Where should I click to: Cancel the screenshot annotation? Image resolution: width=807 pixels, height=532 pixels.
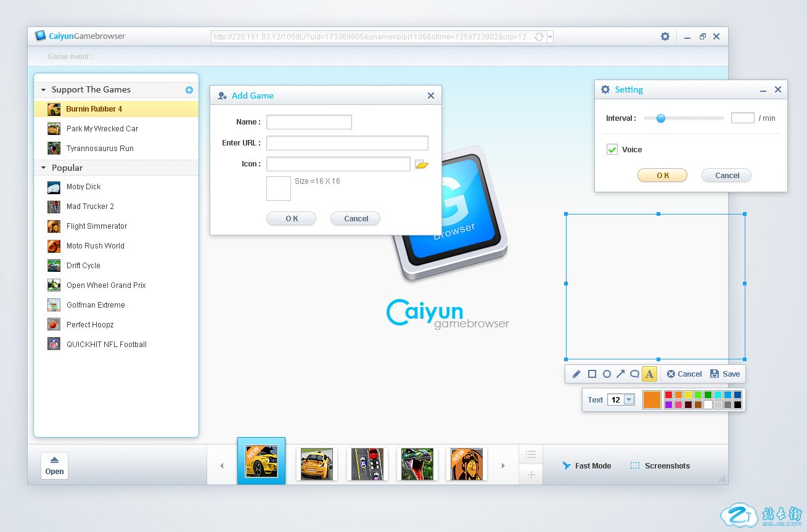[x=684, y=374]
